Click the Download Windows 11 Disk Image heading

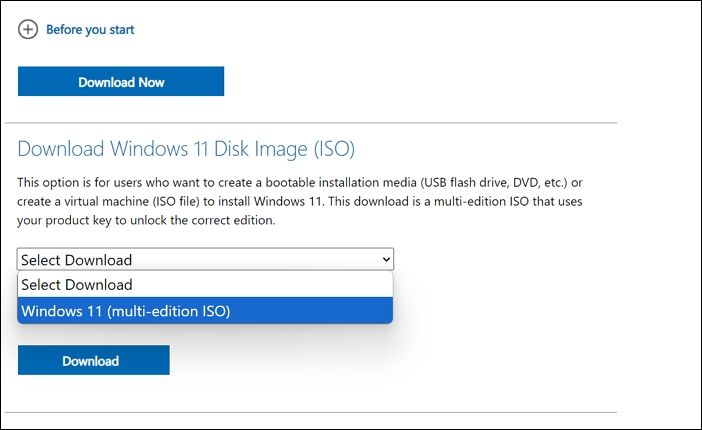pos(186,149)
